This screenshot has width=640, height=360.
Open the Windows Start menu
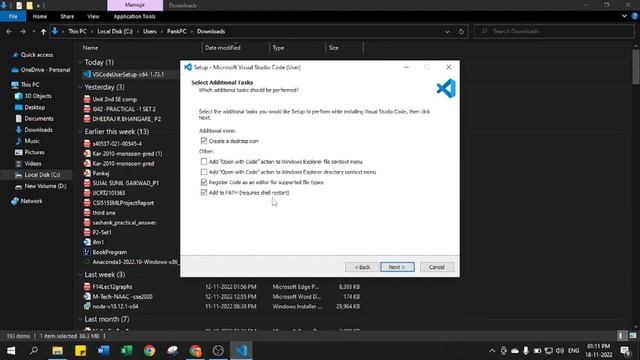(11, 350)
